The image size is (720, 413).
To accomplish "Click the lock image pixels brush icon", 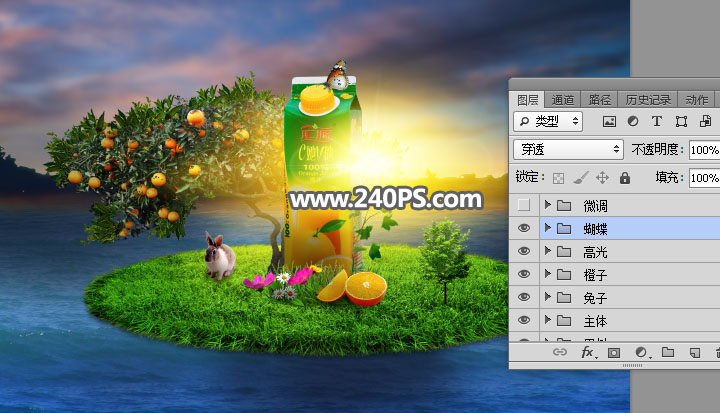I will 580,178.
